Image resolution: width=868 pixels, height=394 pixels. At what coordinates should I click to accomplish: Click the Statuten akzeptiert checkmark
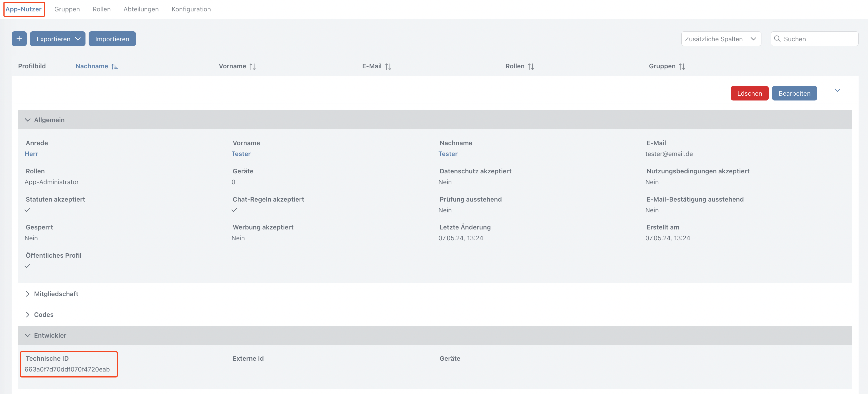28,210
